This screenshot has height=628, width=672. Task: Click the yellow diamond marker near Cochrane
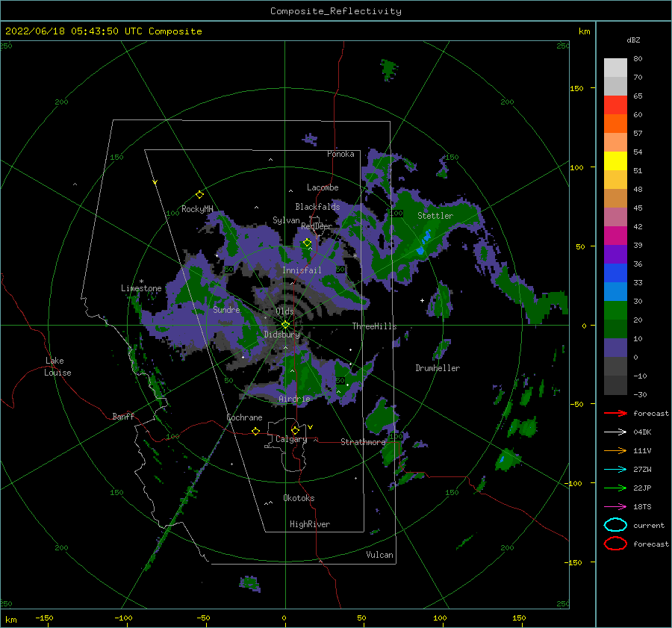pos(256,431)
